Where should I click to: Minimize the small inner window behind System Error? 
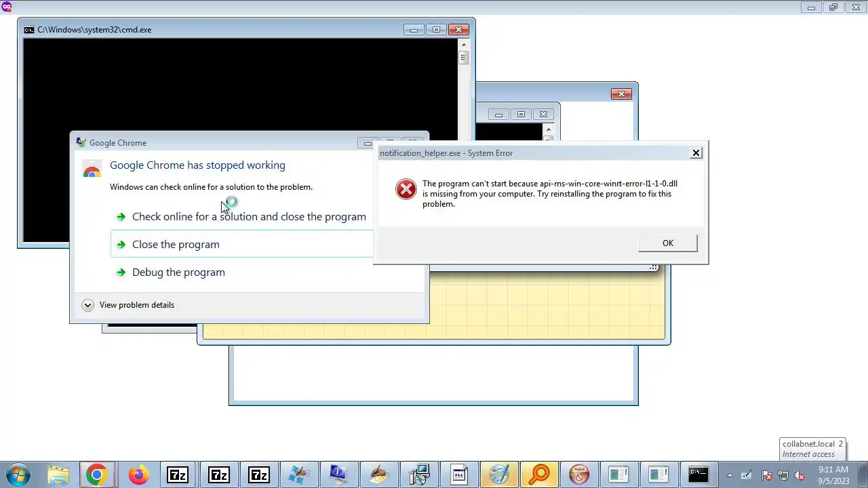(498, 115)
